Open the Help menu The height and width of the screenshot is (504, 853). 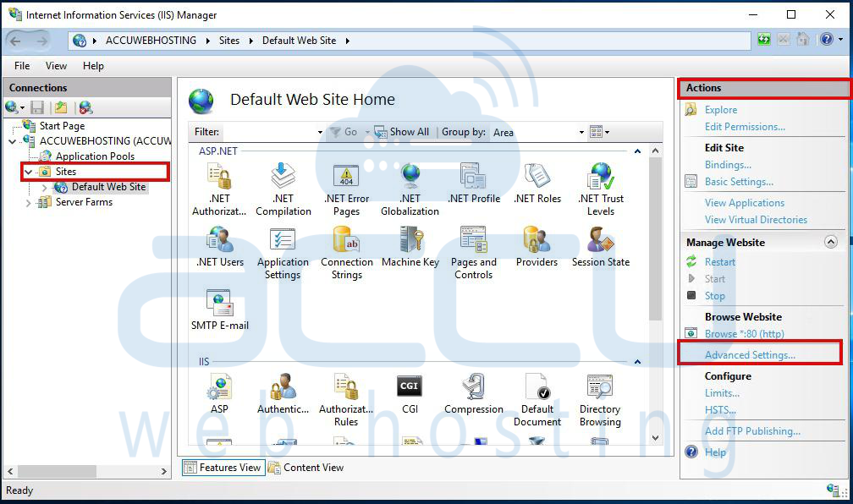click(93, 66)
